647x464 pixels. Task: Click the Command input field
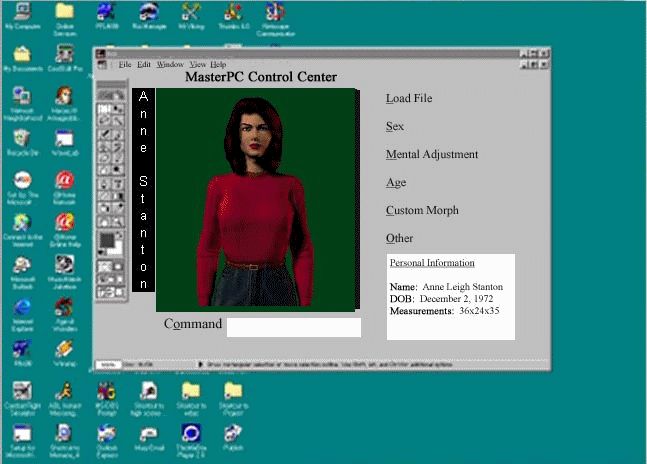293,327
